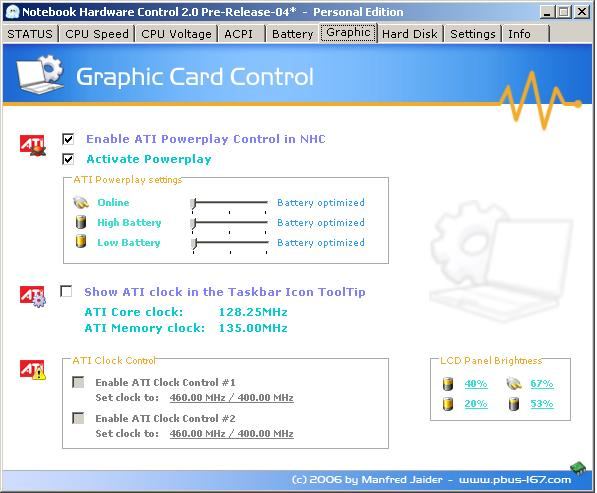Screen dimensions: 597x493
Task: Click the Low Battery powerplay slider thumb
Action: [194, 244]
